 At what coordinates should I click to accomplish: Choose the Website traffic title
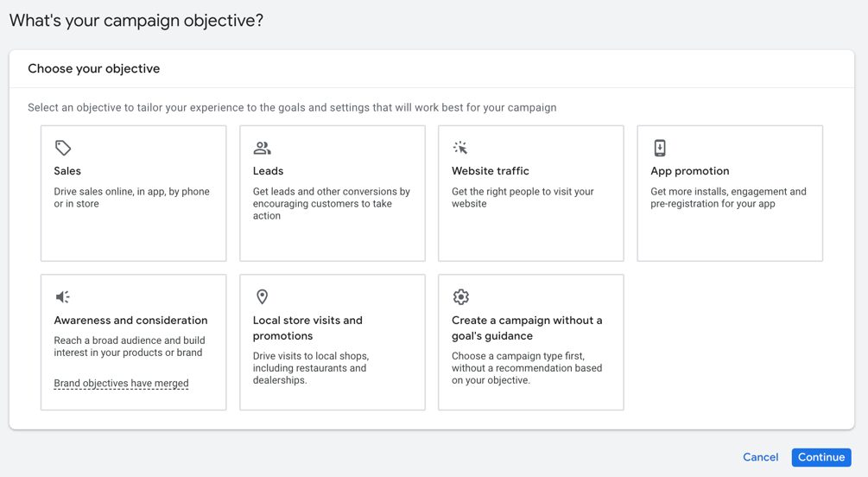tap(490, 171)
